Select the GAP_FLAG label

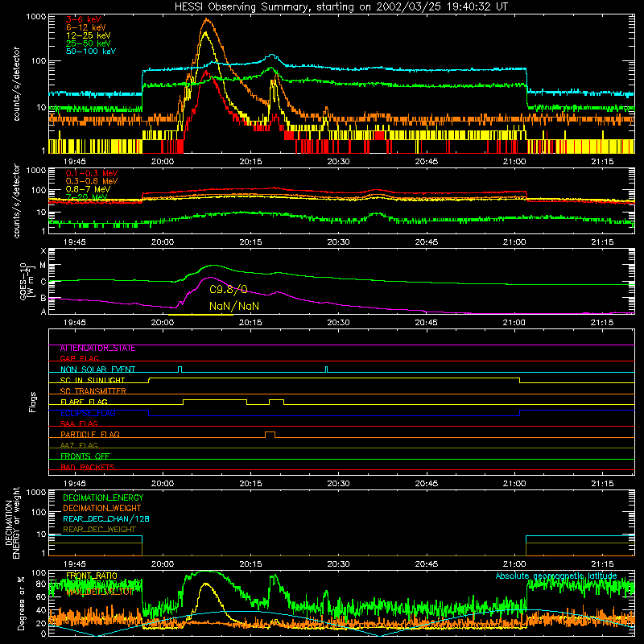pyautogui.click(x=79, y=358)
